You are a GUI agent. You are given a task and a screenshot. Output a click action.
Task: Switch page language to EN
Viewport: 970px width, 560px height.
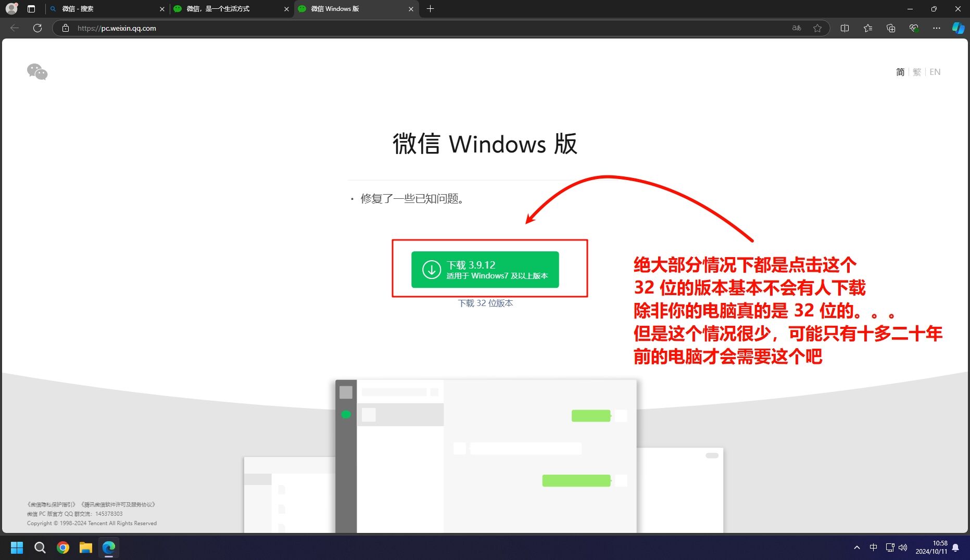(935, 72)
